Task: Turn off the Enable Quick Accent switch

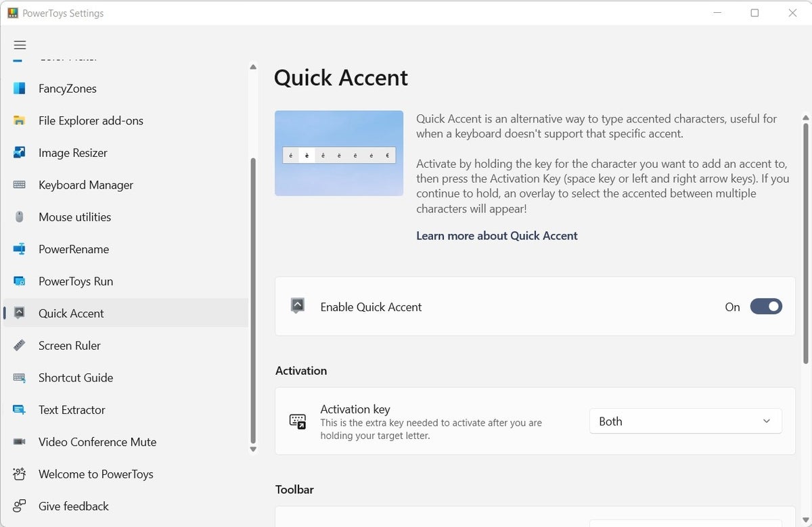Action: click(766, 306)
